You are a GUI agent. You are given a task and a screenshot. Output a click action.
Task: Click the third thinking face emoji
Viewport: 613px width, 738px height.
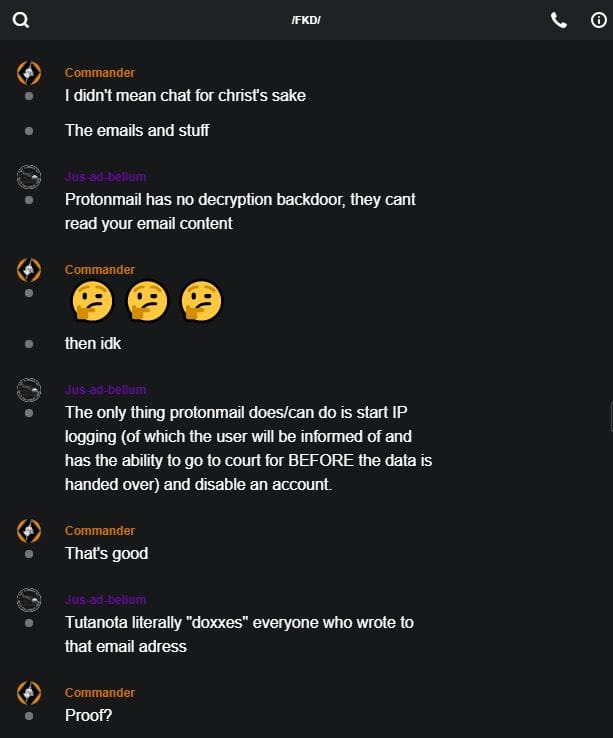tap(200, 301)
